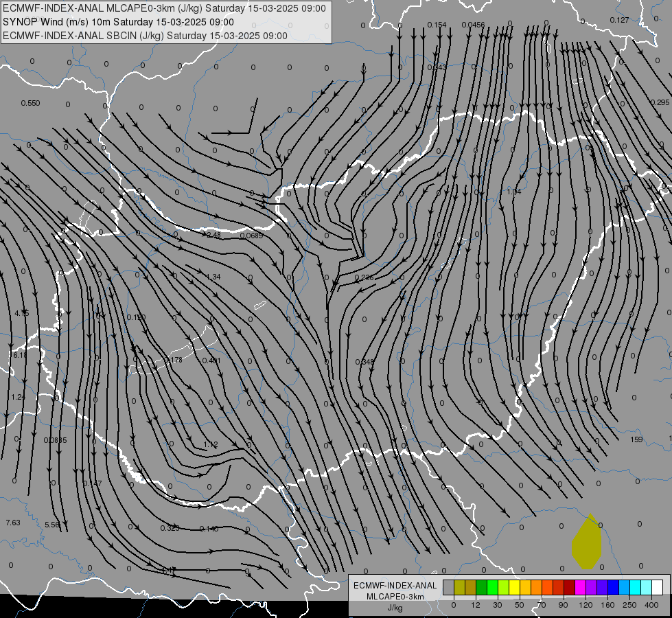Click the gray legend color swatch

[x=449, y=588]
